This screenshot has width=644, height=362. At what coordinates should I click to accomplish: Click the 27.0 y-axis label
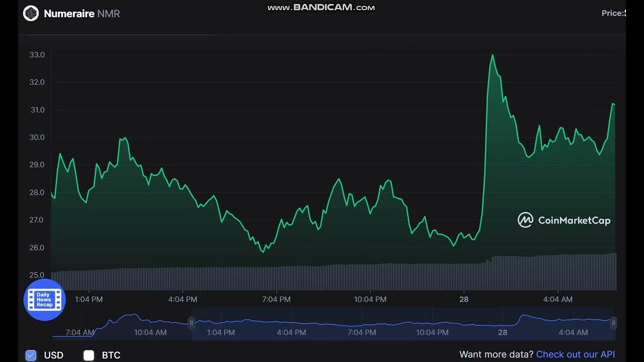pyautogui.click(x=37, y=220)
